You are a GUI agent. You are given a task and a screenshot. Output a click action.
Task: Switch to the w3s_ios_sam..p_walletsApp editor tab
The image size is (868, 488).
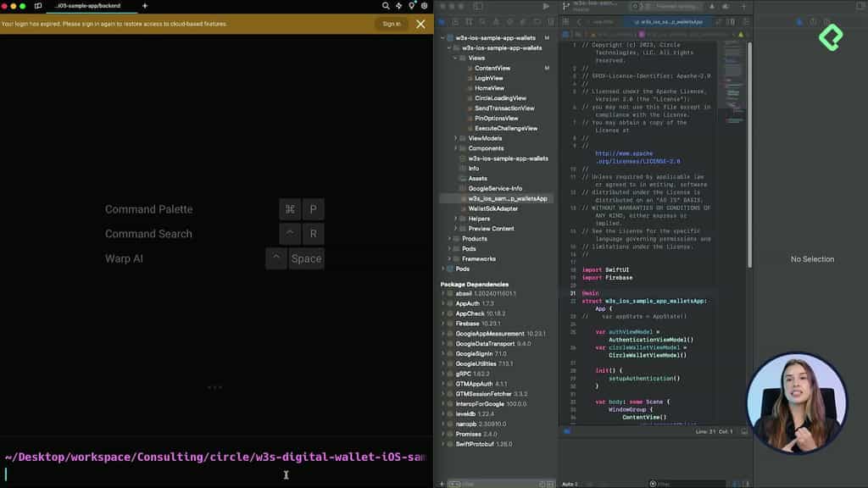tap(670, 22)
